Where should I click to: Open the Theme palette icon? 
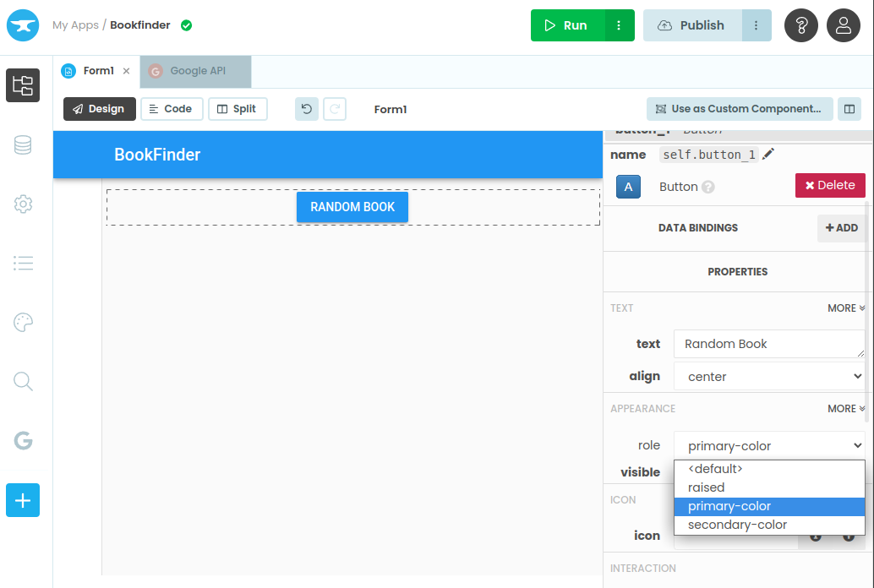[23, 322]
